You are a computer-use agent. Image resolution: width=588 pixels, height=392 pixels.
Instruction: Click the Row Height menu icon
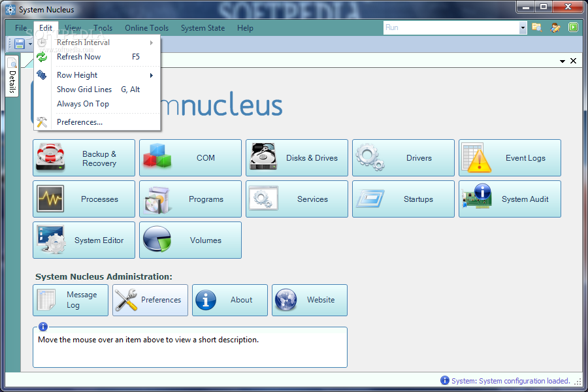(x=42, y=75)
